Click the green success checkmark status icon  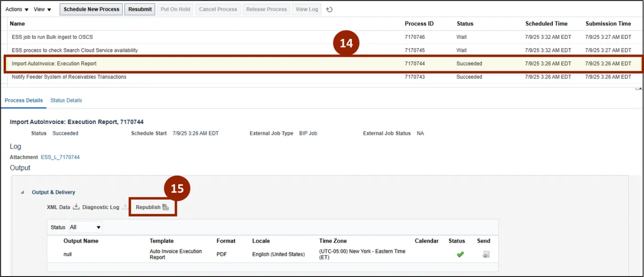coord(460,255)
